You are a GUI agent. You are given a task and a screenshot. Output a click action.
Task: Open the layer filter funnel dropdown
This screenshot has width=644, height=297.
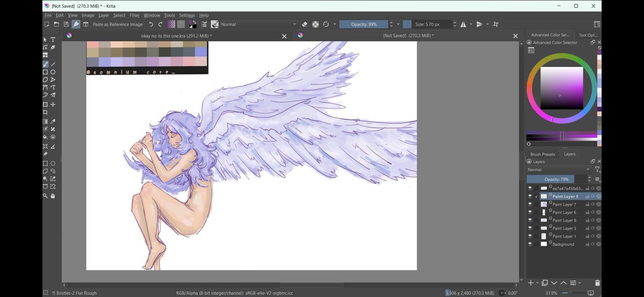tap(597, 169)
